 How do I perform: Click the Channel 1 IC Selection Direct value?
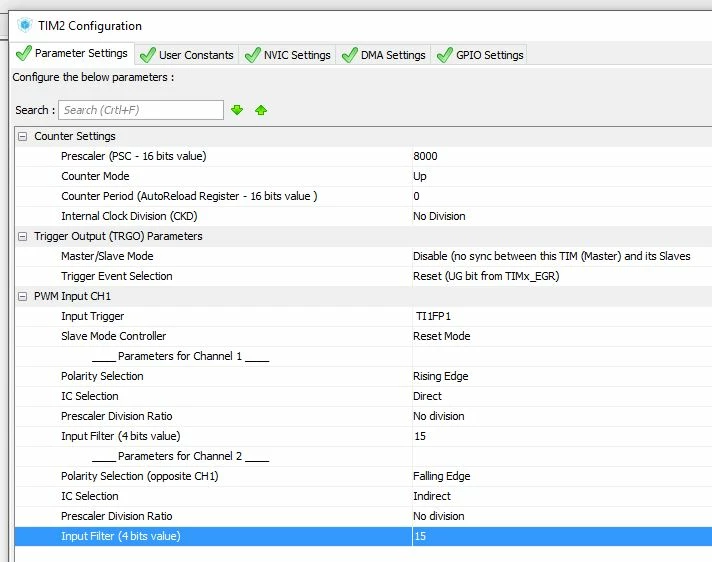tap(427, 396)
